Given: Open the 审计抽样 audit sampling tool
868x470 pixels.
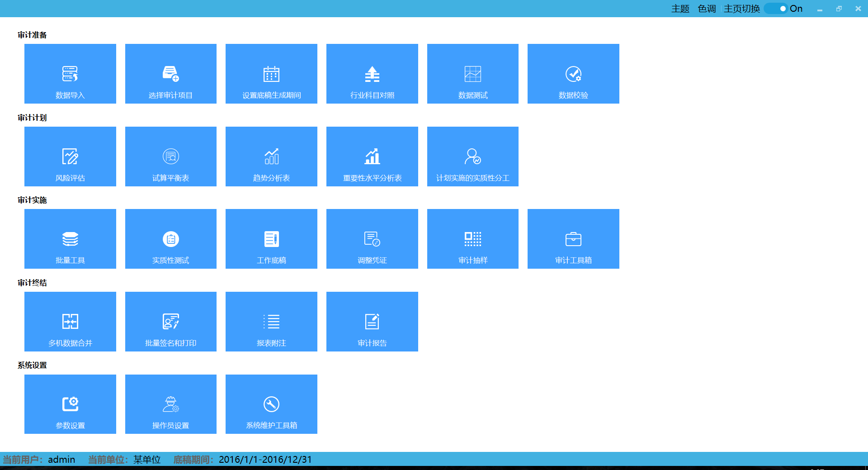Looking at the screenshot, I should tap(472, 239).
